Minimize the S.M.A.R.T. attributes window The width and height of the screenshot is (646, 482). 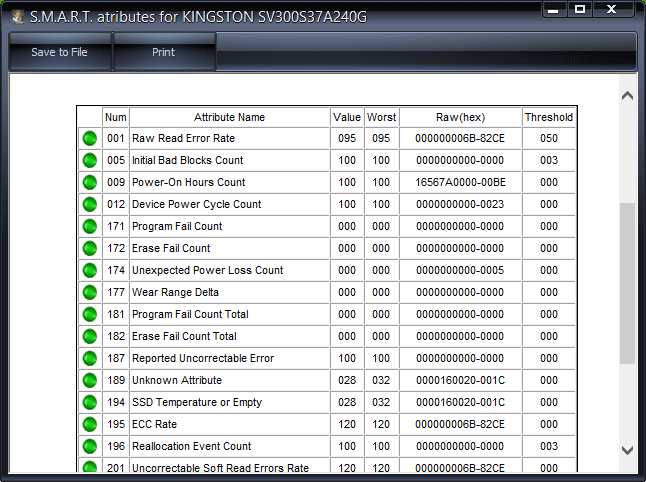[x=554, y=9]
